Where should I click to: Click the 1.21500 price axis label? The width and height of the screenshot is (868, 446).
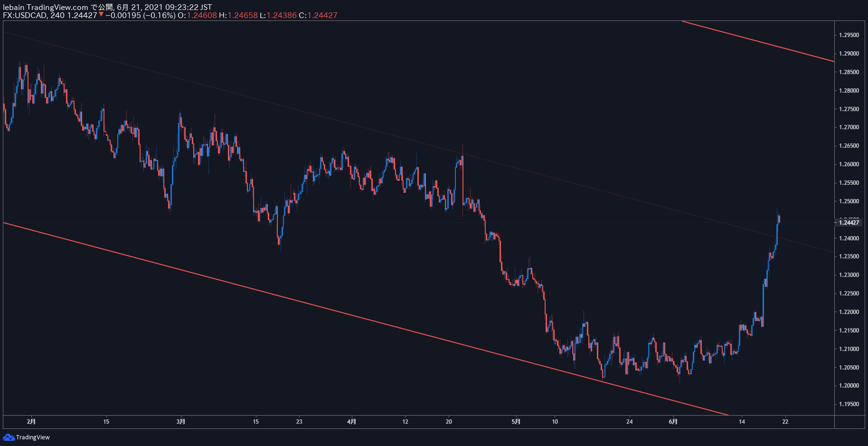(x=849, y=331)
